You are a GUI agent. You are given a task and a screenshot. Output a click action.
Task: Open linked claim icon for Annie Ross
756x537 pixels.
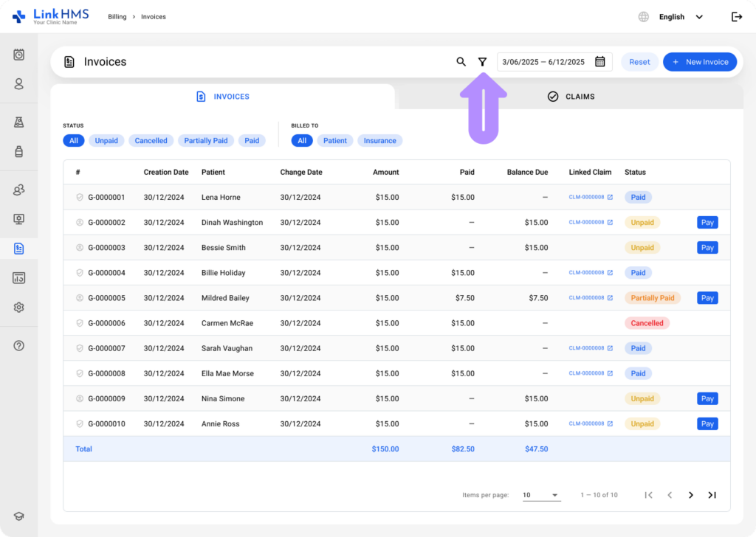tap(610, 424)
